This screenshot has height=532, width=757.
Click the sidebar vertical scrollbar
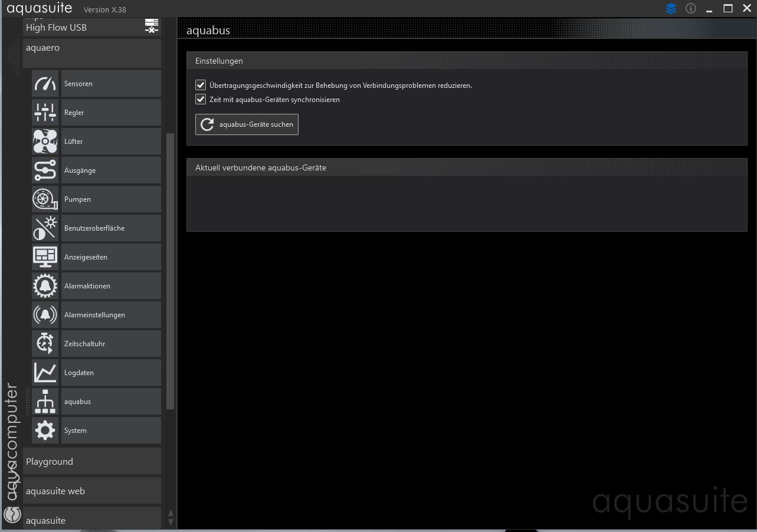(x=171, y=271)
